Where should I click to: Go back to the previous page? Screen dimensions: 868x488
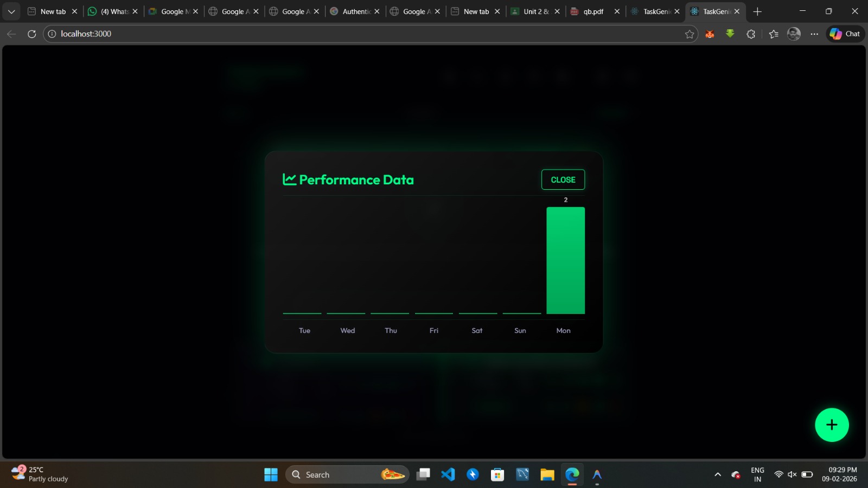[11, 34]
